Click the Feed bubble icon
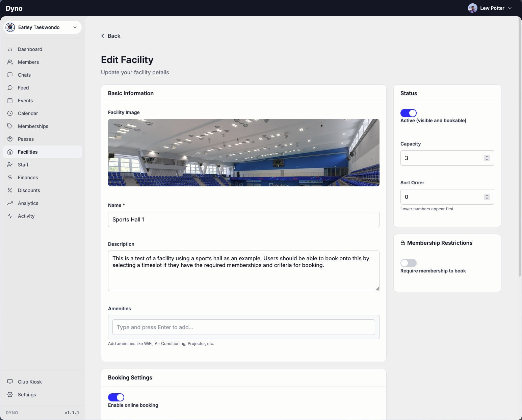 [10, 88]
